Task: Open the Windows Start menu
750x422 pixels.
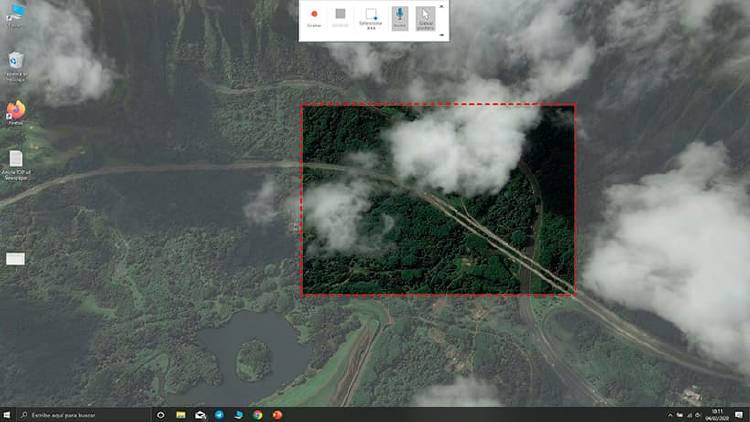Action: 8,414
